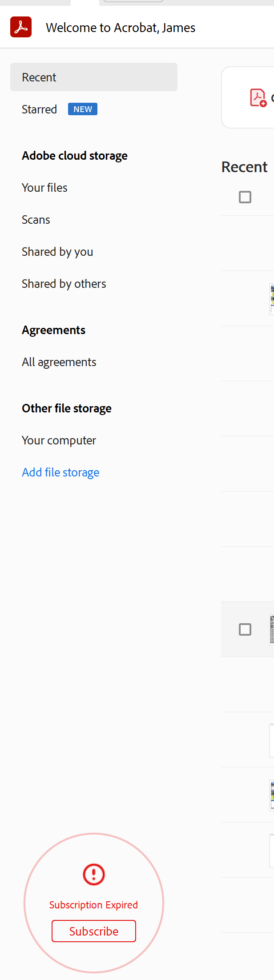Open the Starred section

click(39, 109)
